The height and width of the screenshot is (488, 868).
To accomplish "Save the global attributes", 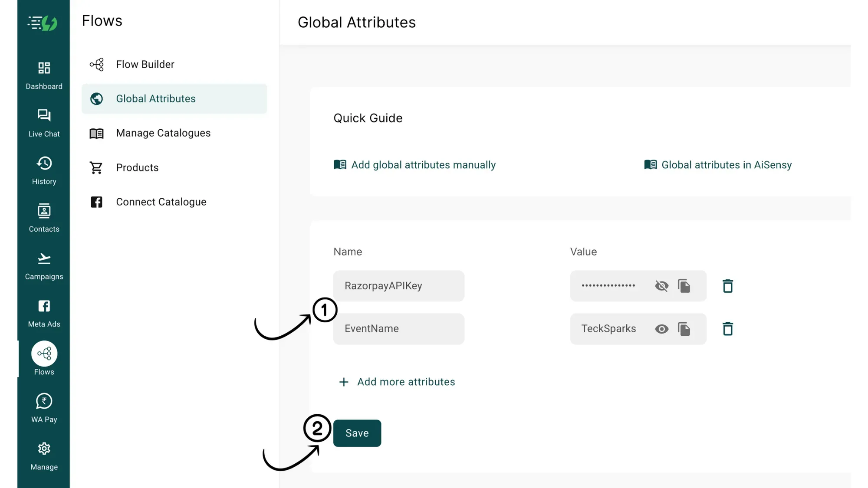I will click(x=357, y=433).
